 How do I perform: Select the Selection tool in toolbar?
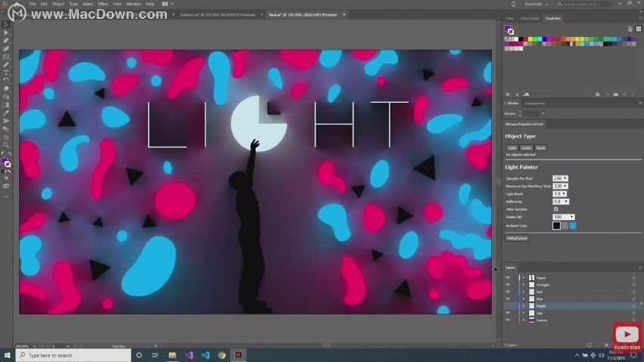pos(6,25)
